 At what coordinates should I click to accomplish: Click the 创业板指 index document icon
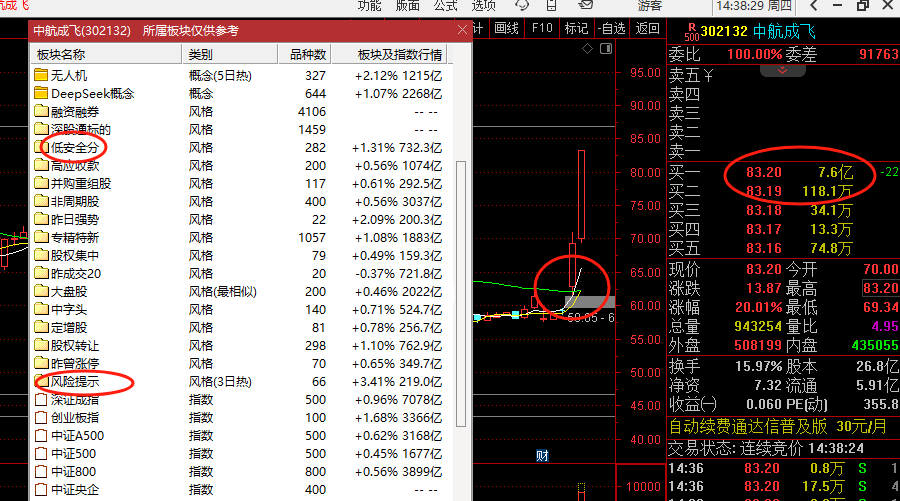[41, 417]
